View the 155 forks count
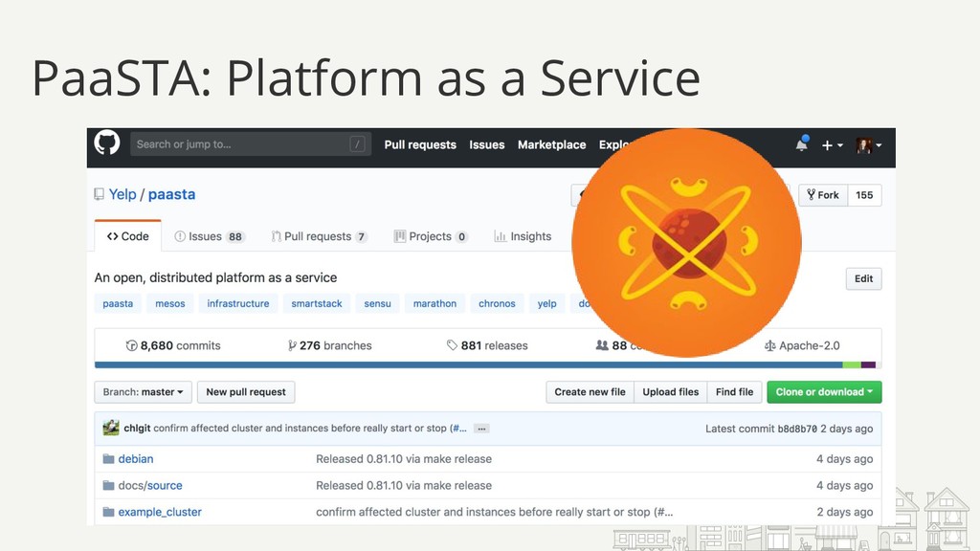The height and width of the screenshot is (551, 980). coord(864,195)
